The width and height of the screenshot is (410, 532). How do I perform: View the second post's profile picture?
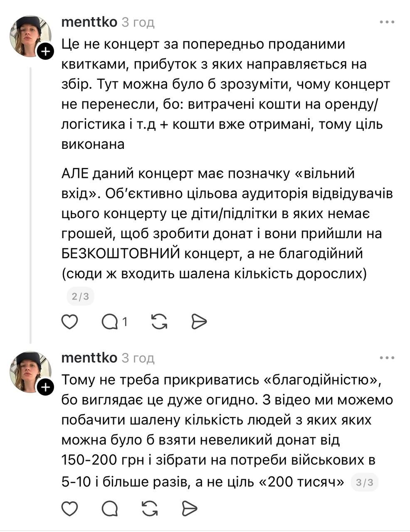coord(28,370)
